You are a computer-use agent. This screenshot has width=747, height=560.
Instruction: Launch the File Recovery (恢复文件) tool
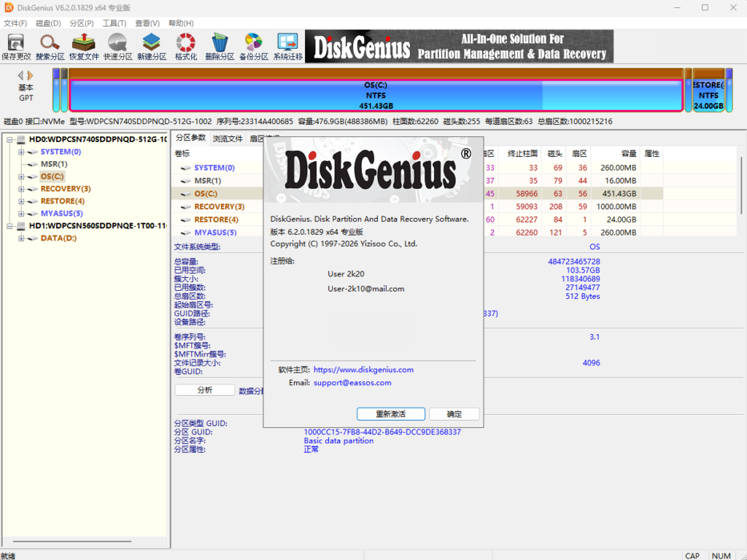[84, 47]
